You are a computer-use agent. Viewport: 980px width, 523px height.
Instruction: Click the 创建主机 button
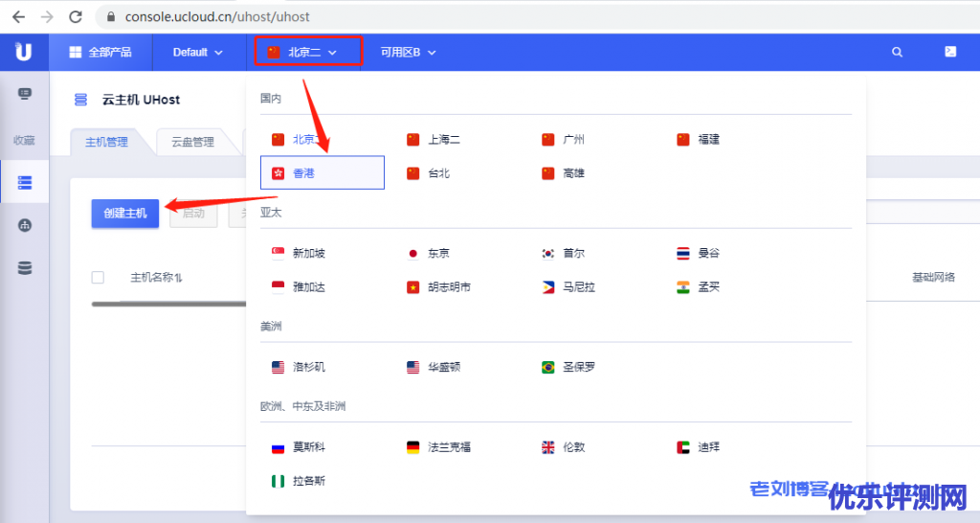click(125, 214)
